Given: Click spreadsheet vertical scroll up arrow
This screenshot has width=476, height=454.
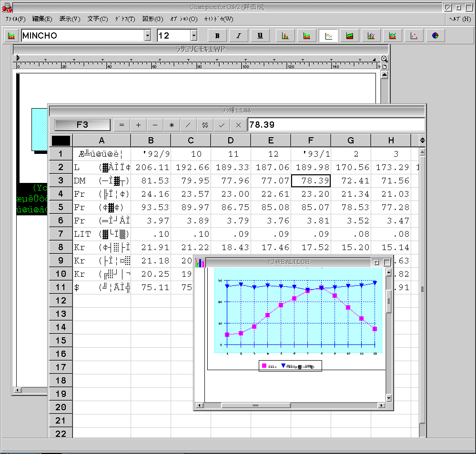Looking at the screenshot, I should 422,152.
